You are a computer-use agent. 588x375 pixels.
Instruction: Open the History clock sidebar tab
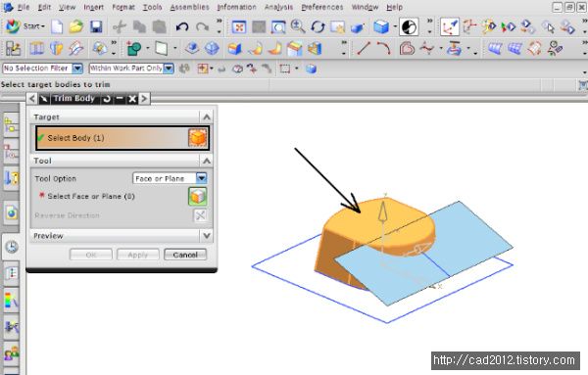point(12,247)
